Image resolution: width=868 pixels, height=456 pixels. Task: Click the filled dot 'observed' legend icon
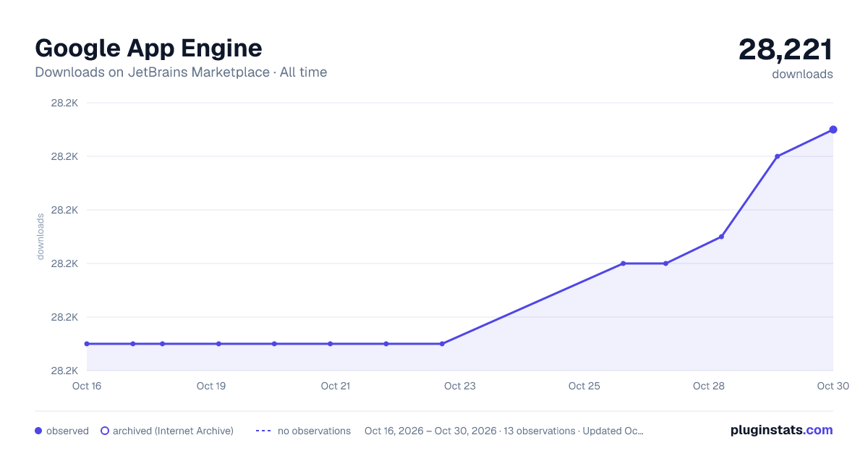[x=38, y=431]
